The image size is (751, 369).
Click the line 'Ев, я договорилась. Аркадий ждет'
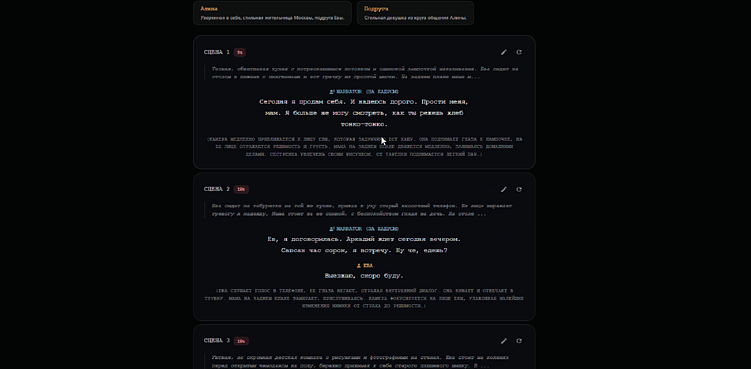[x=364, y=239]
